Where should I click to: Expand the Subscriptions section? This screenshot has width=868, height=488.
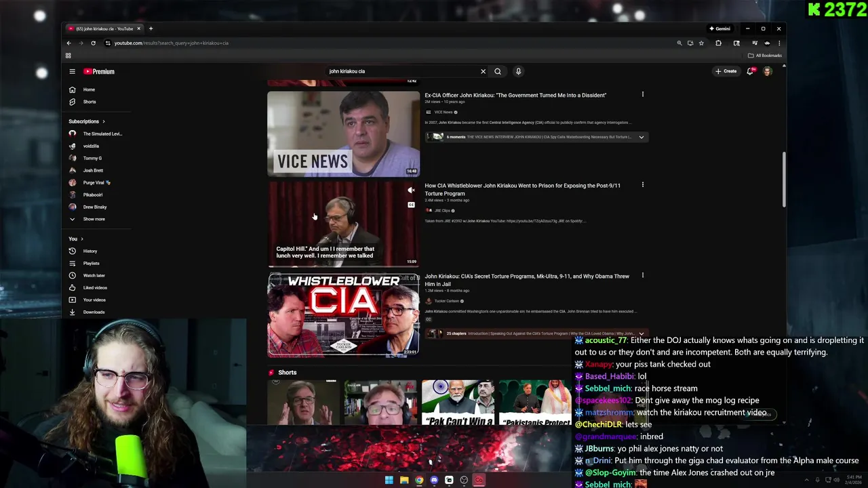87,121
